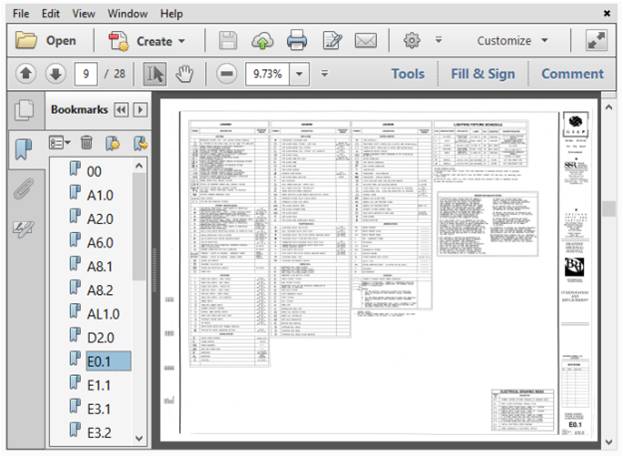Select the E1.1 bookmark
The height and width of the screenshot is (457, 623).
pyautogui.click(x=99, y=384)
